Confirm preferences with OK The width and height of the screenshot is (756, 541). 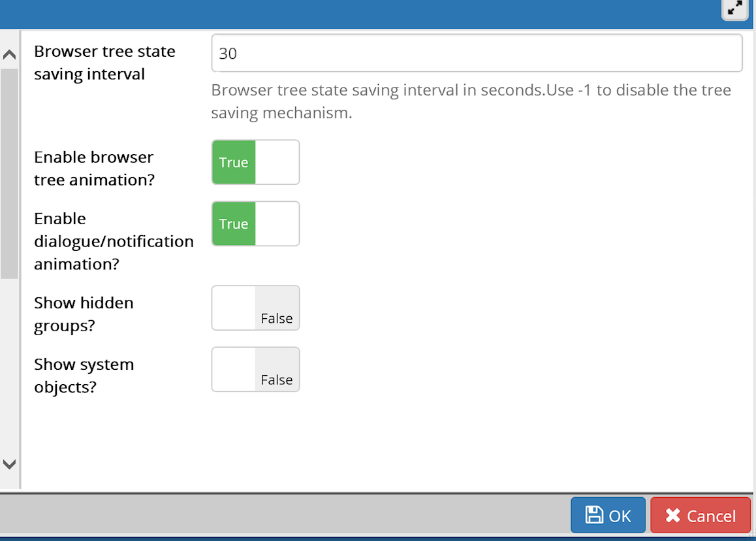pyautogui.click(x=608, y=516)
